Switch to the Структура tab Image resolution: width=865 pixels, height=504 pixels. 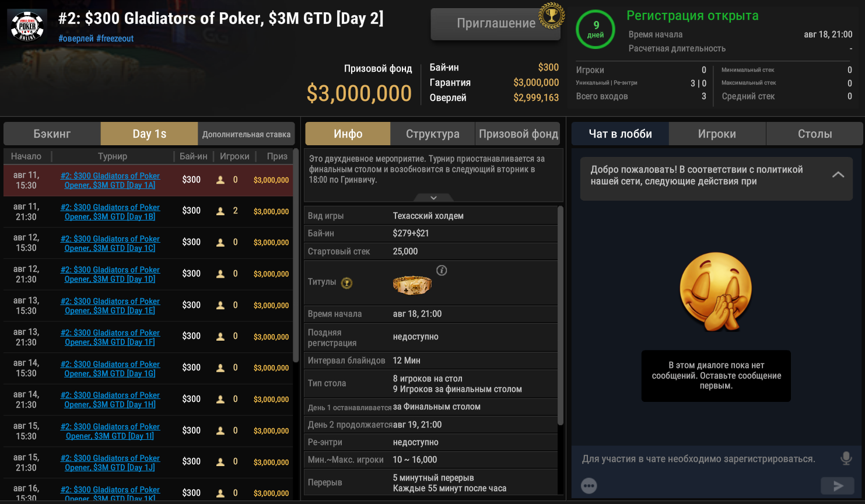coord(432,134)
